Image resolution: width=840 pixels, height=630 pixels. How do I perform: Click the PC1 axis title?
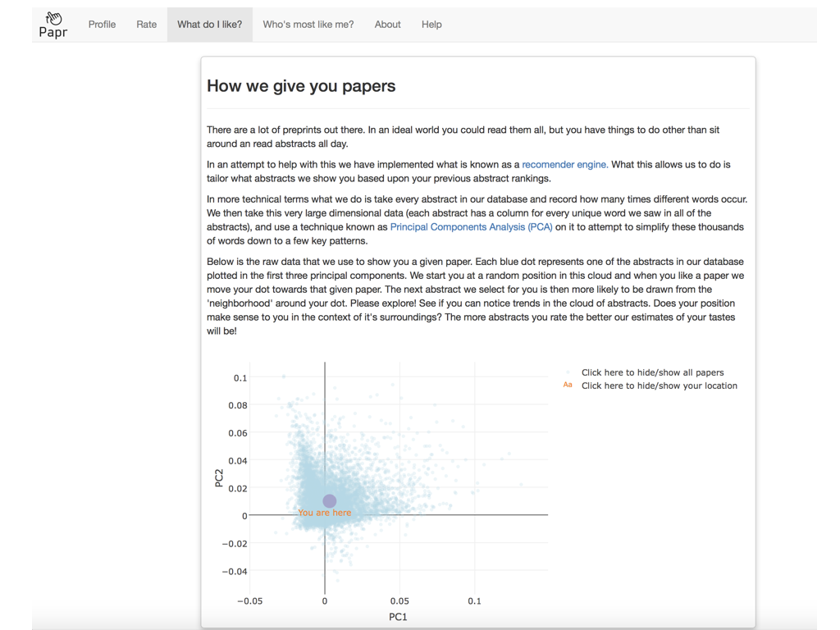tap(398, 617)
